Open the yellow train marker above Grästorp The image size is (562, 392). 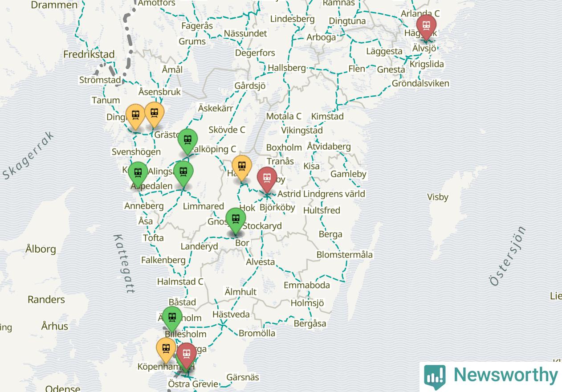click(154, 114)
